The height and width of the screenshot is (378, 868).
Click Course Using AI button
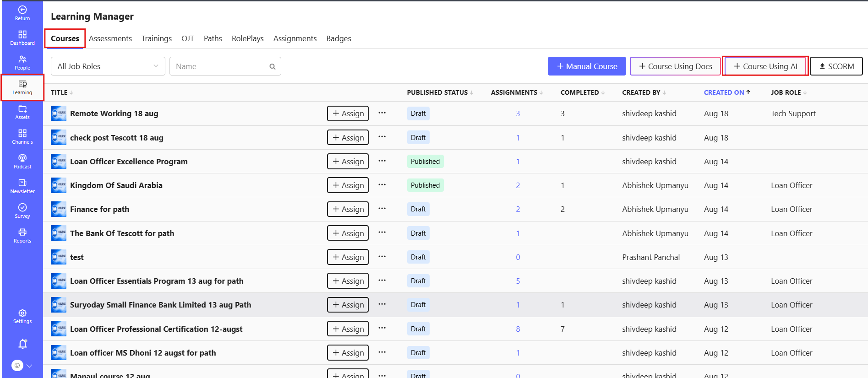tap(765, 66)
